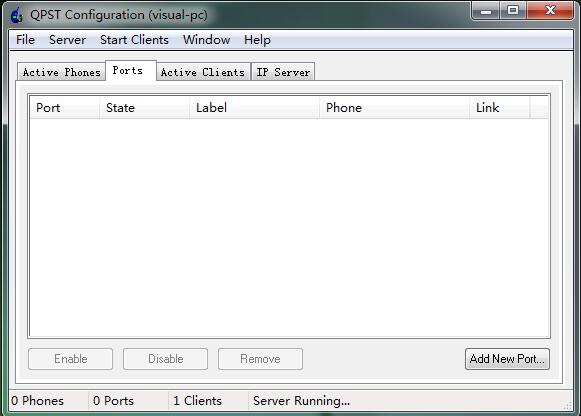Viewport: 581px width, 416px height.
Task: Open the Window menu
Action: (206, 40)
